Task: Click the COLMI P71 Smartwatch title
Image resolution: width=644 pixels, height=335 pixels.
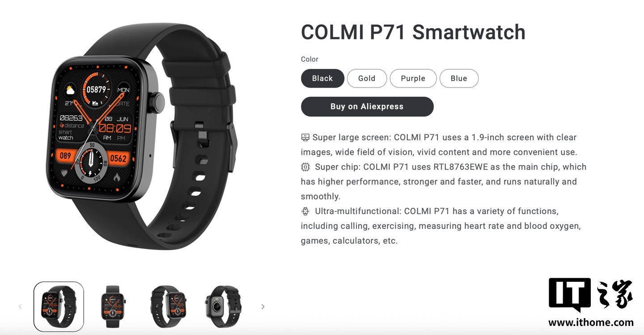Action: 413,32
